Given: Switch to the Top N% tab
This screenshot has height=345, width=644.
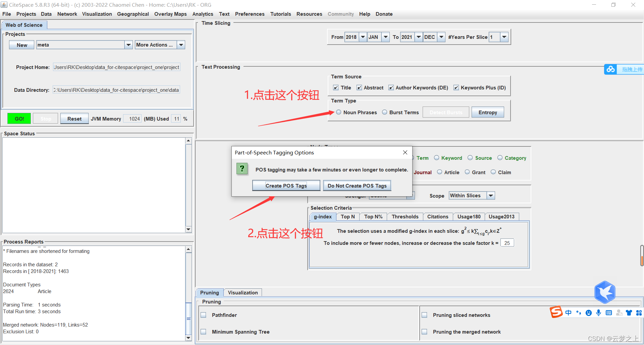Looking at the screenshot, I should (x=373, y=217).
